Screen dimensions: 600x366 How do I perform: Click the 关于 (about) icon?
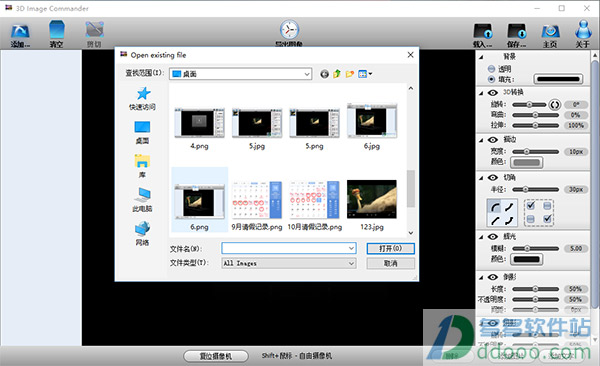click(x=583, y=34)
